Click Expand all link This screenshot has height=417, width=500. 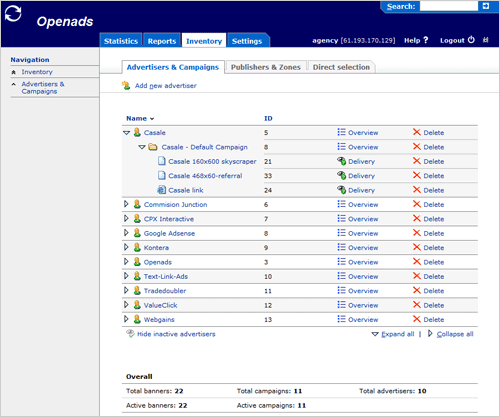pos(398,334)
